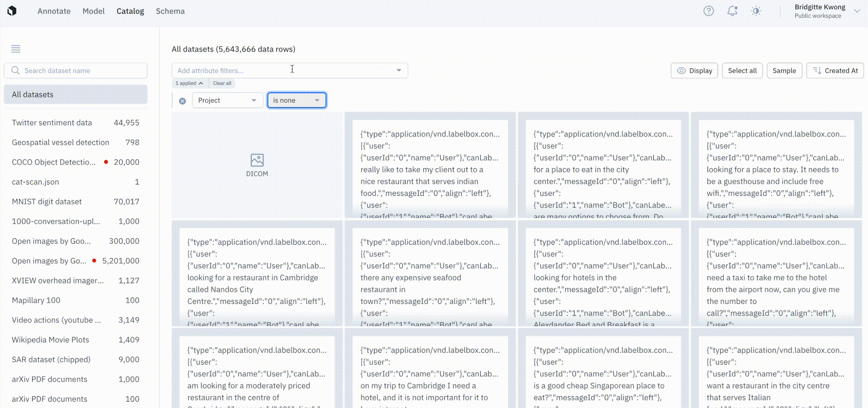Open the Annotate tab
This screenshot has width=868, height=408.
point(54,11)
